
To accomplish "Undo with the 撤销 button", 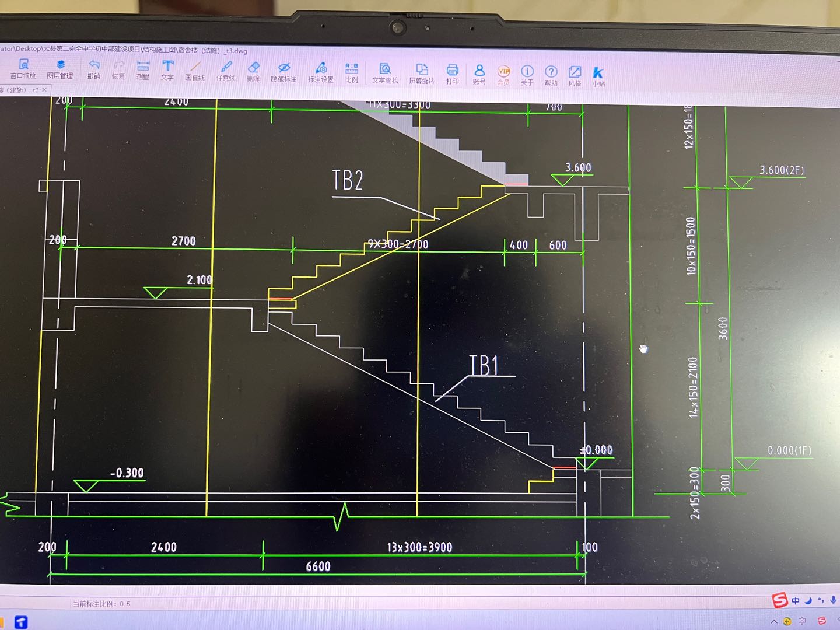I will [94, 69].
